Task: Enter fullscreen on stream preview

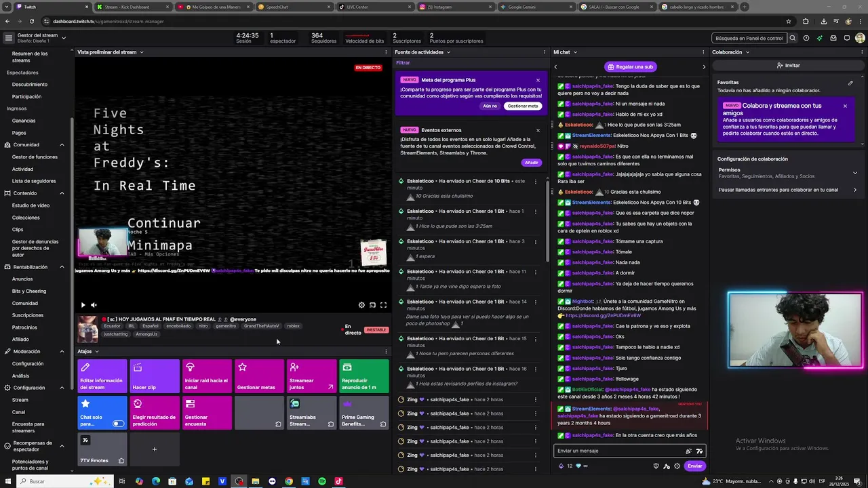Action: click(383, 305)
